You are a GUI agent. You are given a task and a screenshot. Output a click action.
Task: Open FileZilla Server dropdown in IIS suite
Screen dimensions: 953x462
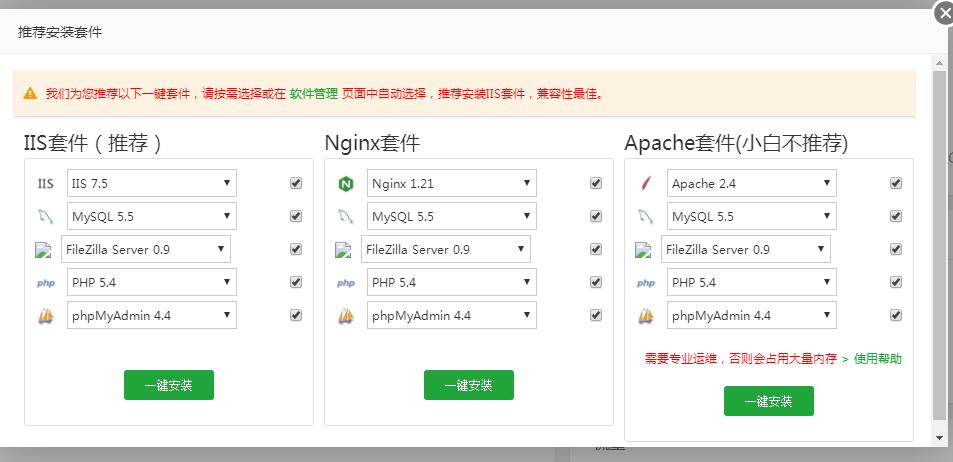tap(146, 249)
